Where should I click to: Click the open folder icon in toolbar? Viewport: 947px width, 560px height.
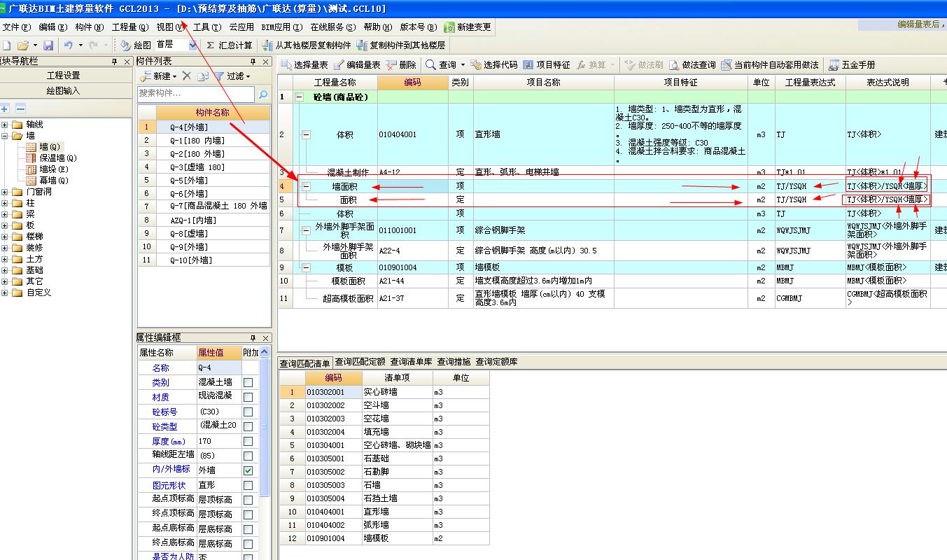tap(22, 45)
